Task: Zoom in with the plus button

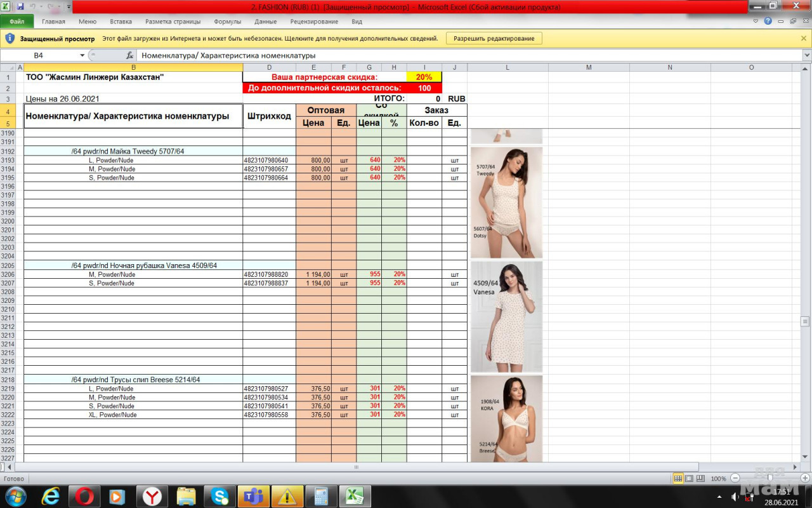Action: [x=805, y=478]
